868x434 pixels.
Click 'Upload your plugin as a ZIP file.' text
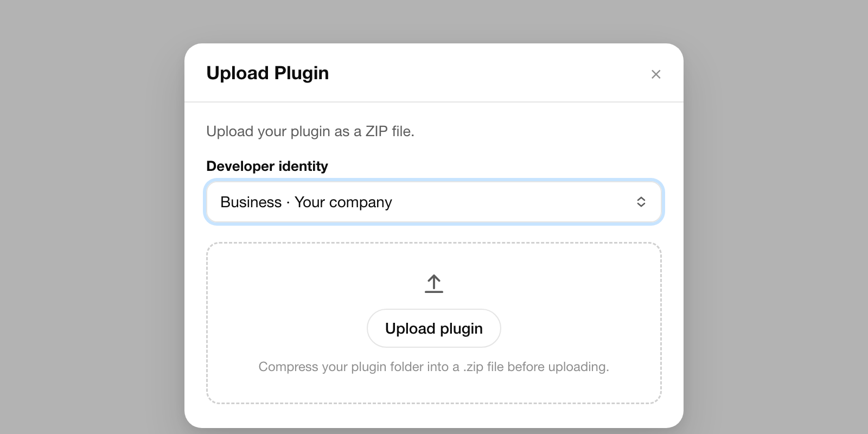pos(310,131)
